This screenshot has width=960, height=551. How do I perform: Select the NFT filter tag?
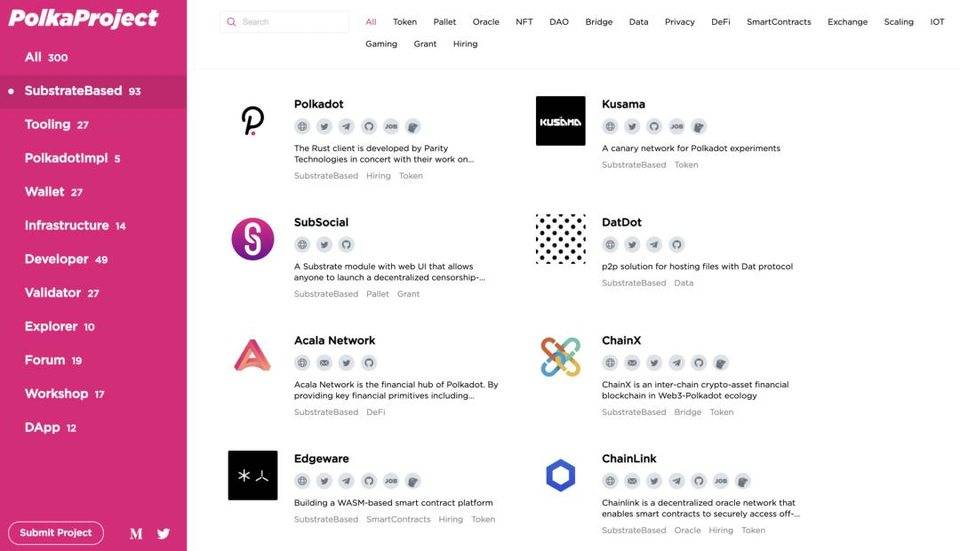[524, 22]
